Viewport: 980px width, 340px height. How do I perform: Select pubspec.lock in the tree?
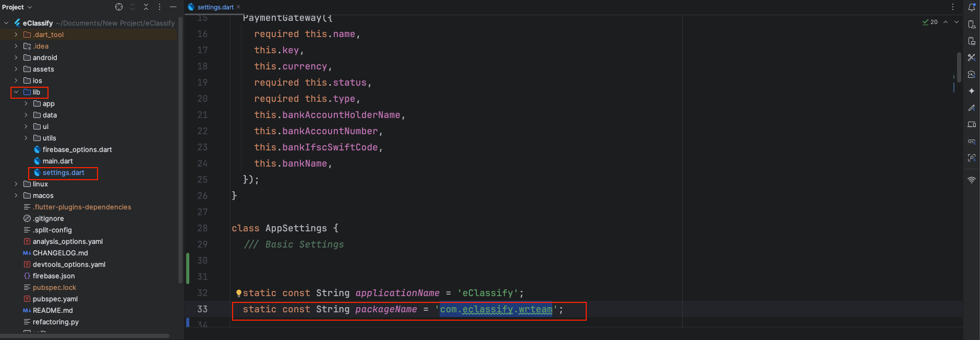pyautogui.click(x=54, y=287)
